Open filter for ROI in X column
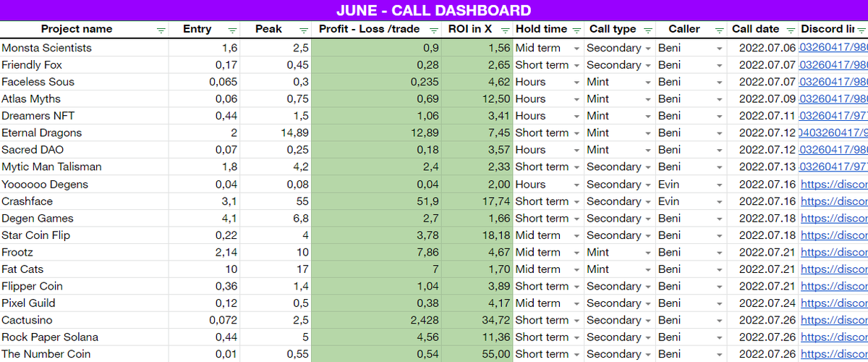This screenshot has height=362, width=868. 505,30
